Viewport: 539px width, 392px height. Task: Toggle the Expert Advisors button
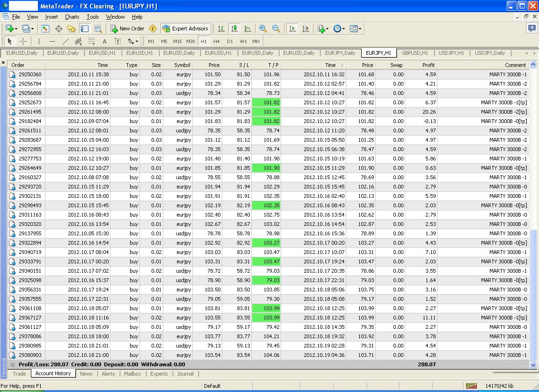coord(185,29)
